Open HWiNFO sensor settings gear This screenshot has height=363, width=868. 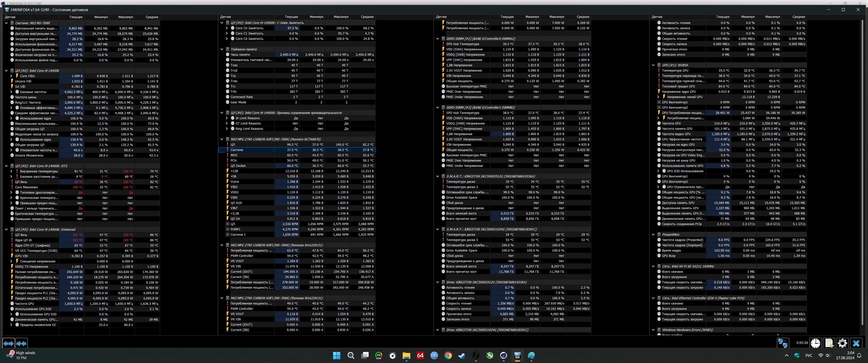click(842, 343)
